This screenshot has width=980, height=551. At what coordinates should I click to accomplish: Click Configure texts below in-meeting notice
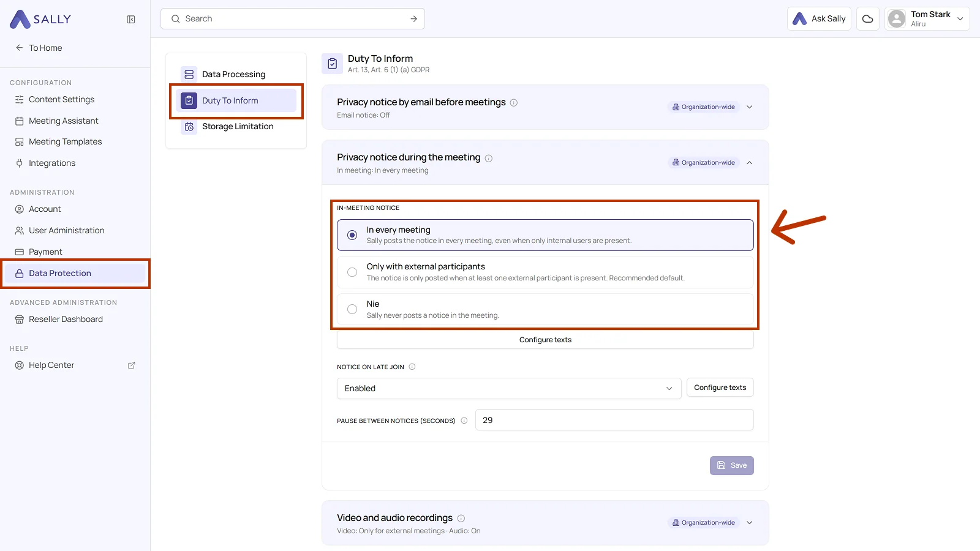click(545, 340)
